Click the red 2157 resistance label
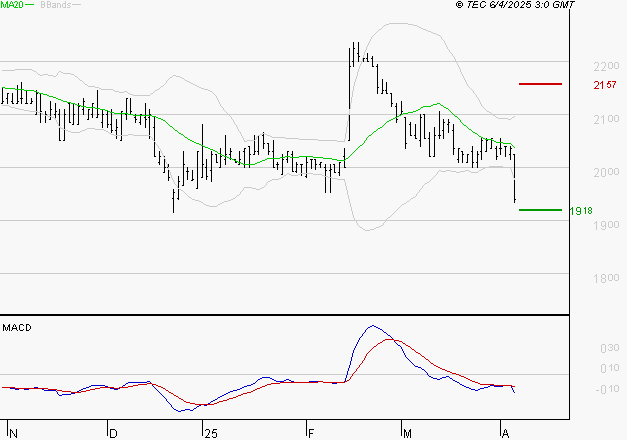The width and height of the screenshot is (627, 440). [x=605, y=85]
